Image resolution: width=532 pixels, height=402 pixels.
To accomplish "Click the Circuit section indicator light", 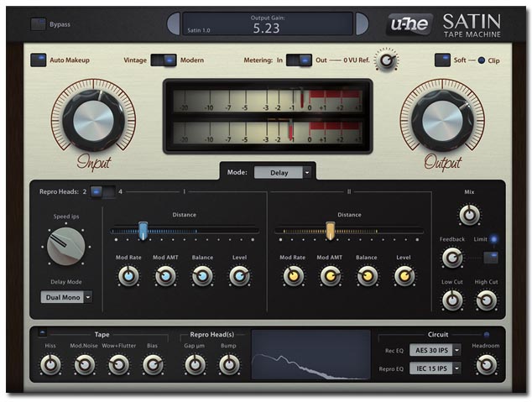I will tap(487, 335).
